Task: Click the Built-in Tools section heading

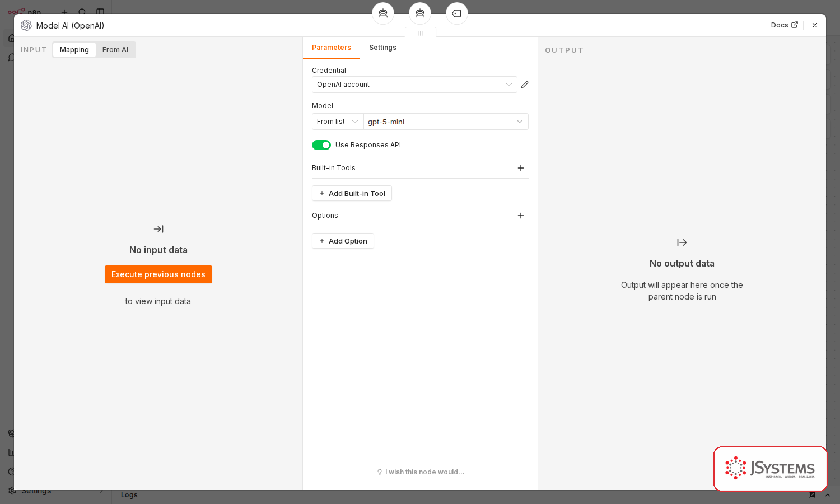Action: pos(334,168)
